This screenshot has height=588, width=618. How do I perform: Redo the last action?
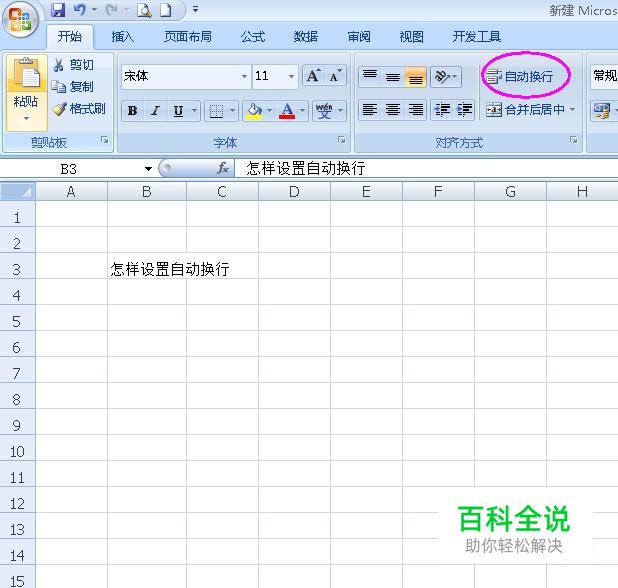tap(112, 10)
